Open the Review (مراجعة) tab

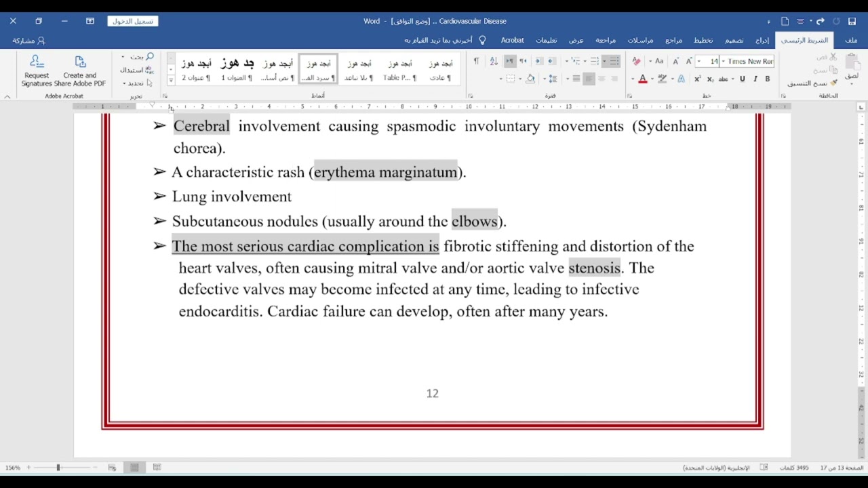(606, 41)
